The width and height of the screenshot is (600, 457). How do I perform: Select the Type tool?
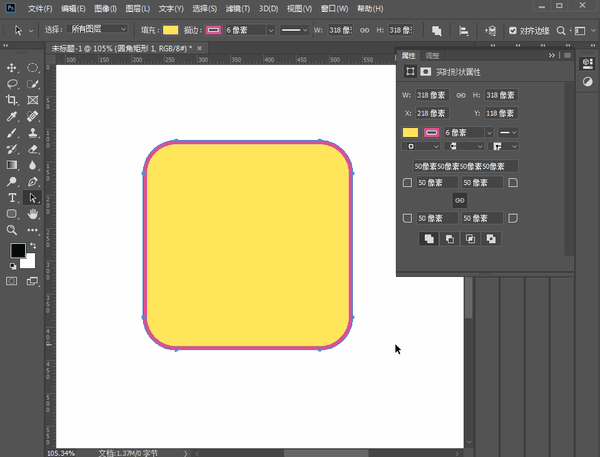(11, 197)
